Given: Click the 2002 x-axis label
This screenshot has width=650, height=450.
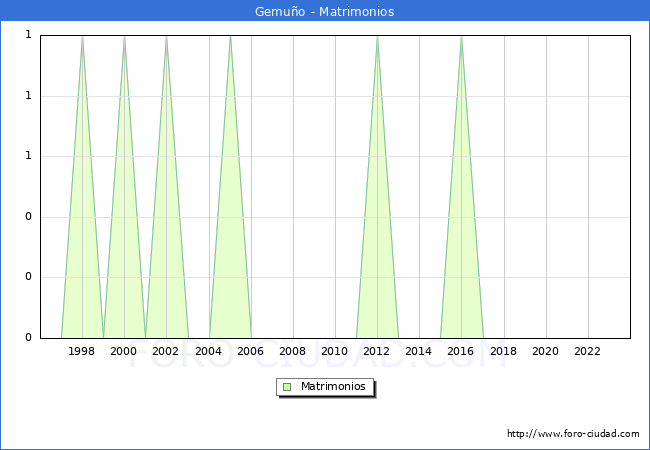Looking at the screenshot, I should point(165,351).
